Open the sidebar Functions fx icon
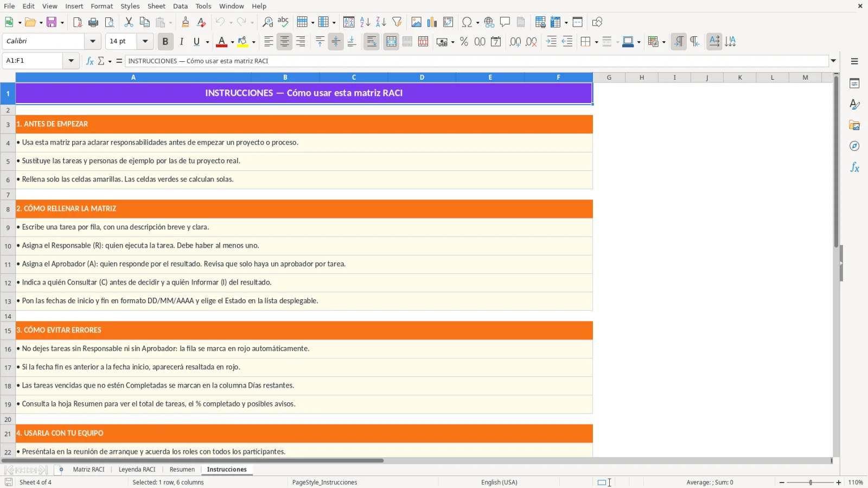This screenshot has height=488, width=868. coord(854,168)
